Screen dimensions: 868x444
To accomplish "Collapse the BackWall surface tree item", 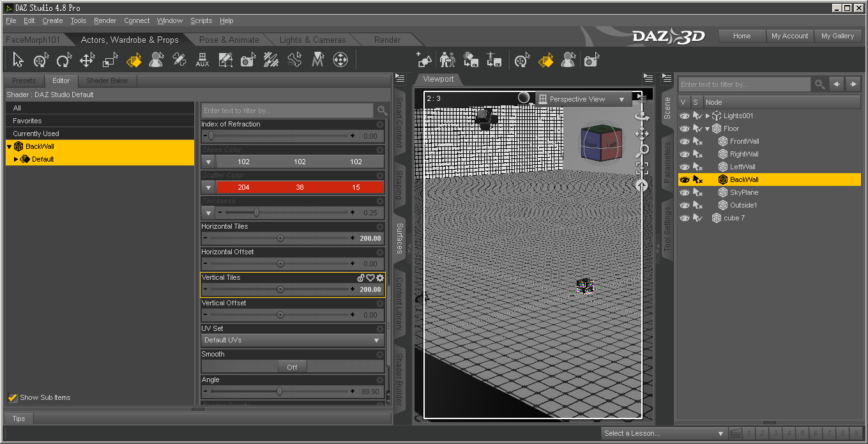I will click(x=9, y=146).
